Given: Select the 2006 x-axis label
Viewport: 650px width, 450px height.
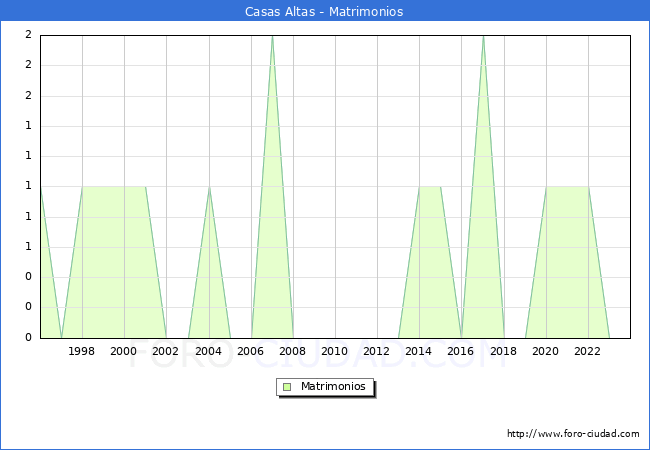Looking at the screenshot, I should point(250,351).
